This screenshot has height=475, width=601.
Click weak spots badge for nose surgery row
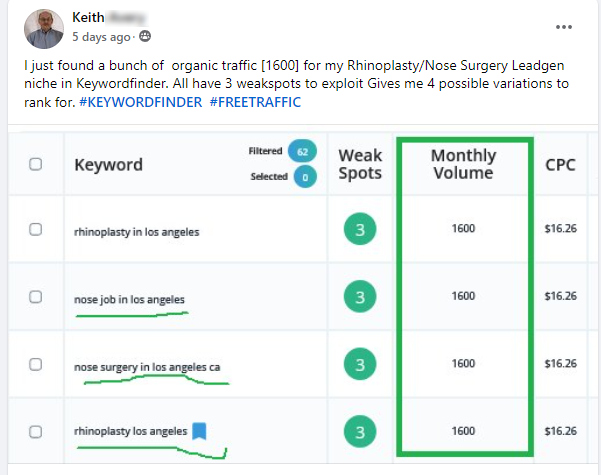point(360,364)
